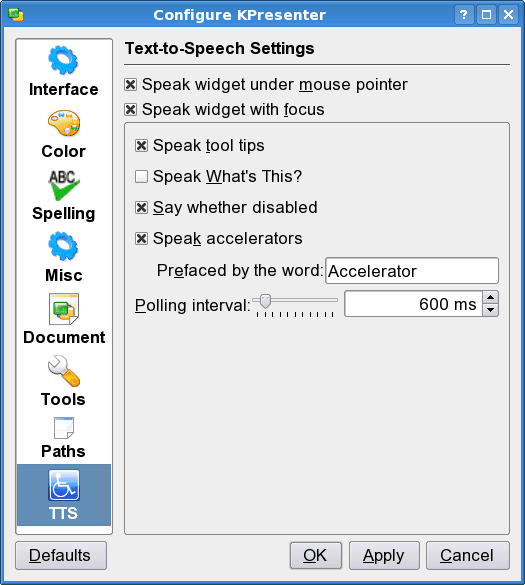The height and width of the screenshot is (585, 525).
Task: Uncheck Speak accelerators option
Action: tap(141, 238)
